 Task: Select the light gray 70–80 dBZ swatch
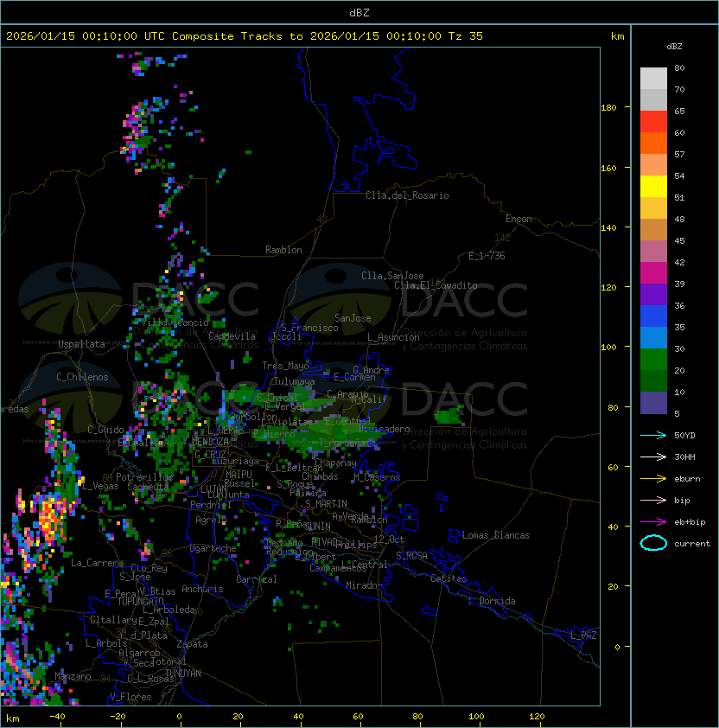point(653,79)
